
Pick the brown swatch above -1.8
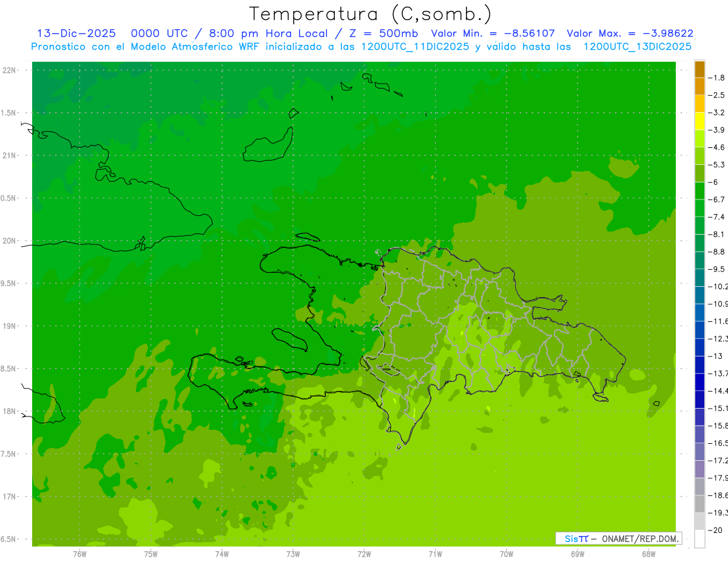click(x=699, y=69)
